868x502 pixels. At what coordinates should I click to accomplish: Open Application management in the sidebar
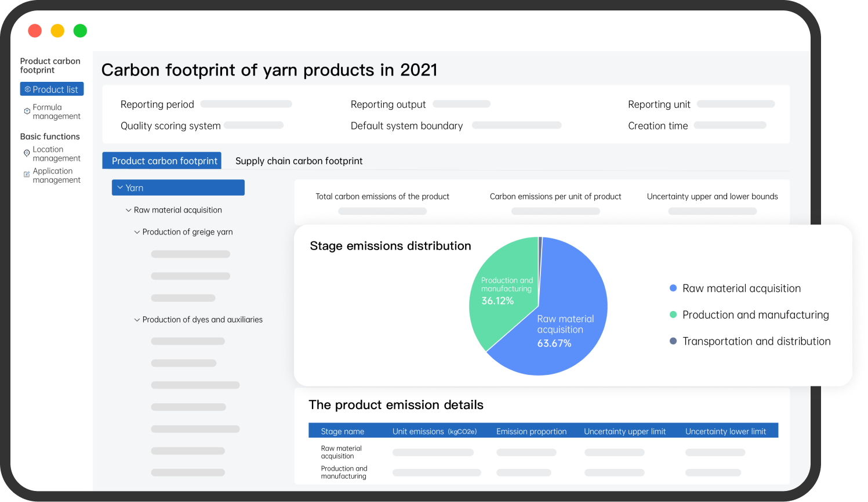coord(56,175)
